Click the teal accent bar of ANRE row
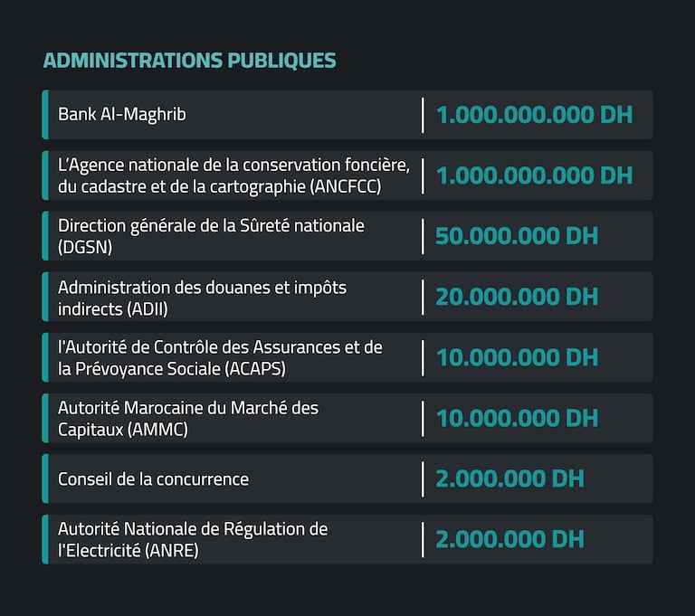This screenshot has height=616, width=695. pyautogui.click(x=45, y=539)
